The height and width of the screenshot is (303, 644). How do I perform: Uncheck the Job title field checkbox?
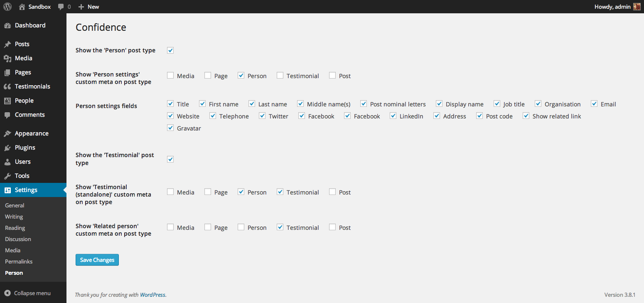pyautogui.click(x=497, y=103)
